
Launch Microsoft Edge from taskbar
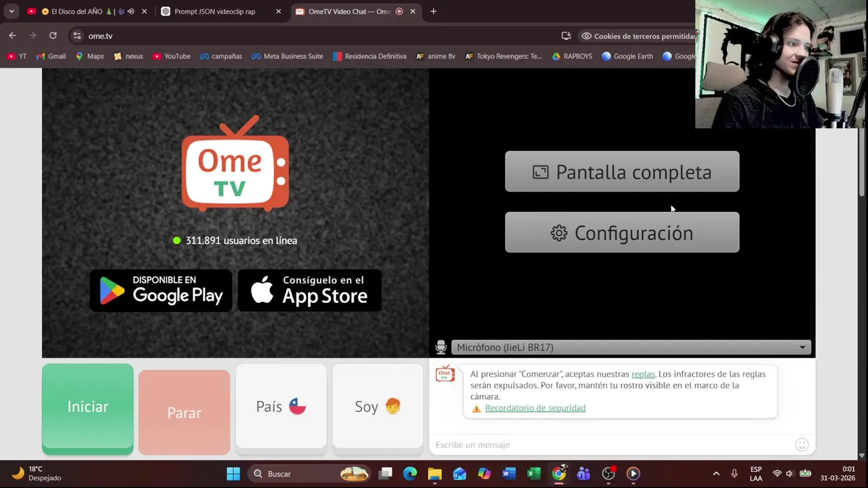point(410,474)
